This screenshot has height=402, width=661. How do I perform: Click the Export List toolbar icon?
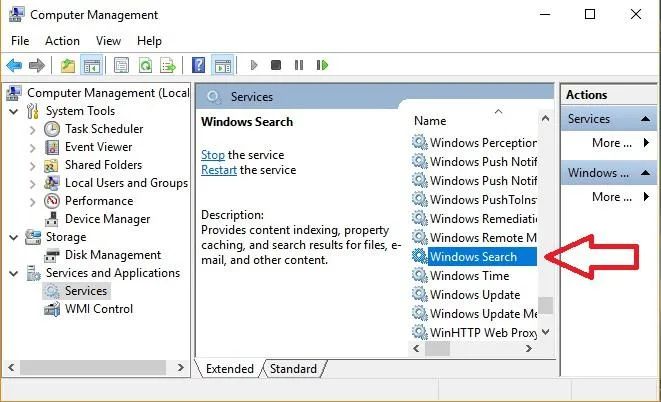tap(168, 65)
